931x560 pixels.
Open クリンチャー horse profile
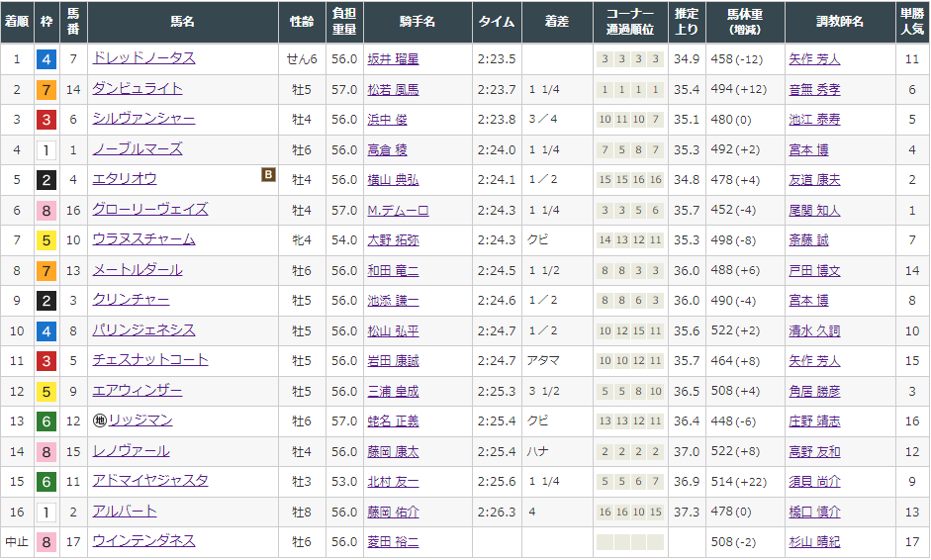point(131,300)
